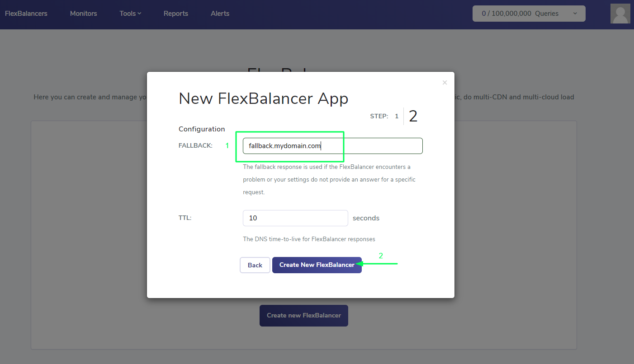Focus the fallback.mydomain.com input field
Viewport: 634px width, 364px height.
333,146
